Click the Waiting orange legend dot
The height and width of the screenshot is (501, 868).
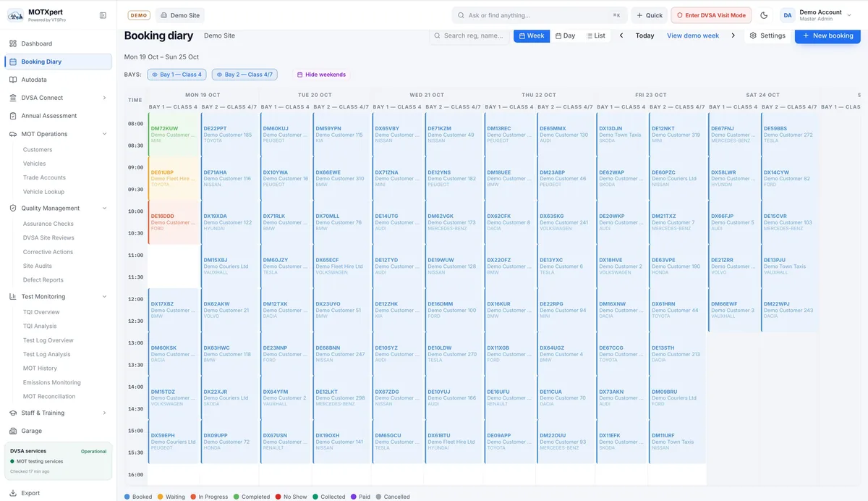click(161, 497)
